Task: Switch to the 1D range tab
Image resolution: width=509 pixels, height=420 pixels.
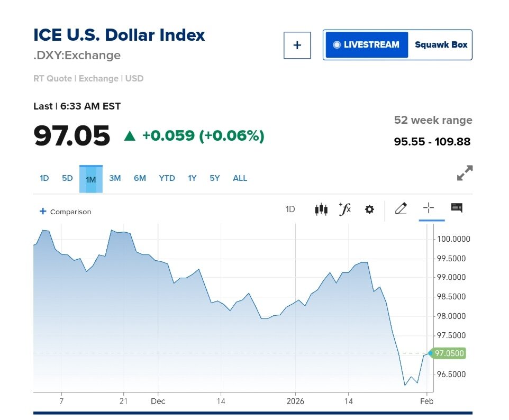Action: click(44, 178)
